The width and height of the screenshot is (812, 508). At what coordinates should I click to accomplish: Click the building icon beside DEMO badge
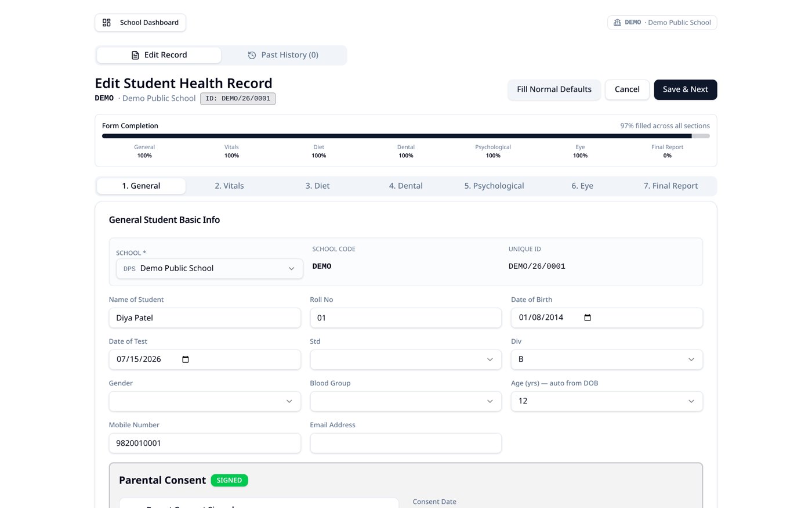pos(617,23)
